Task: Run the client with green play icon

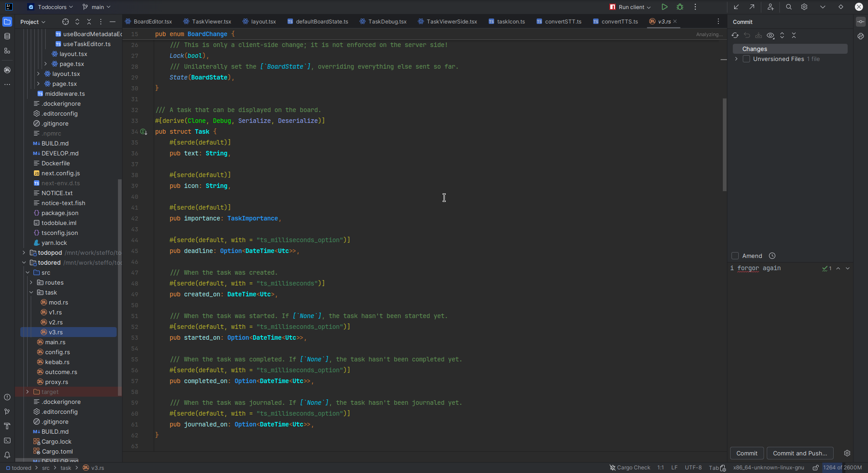Action: 665,7
